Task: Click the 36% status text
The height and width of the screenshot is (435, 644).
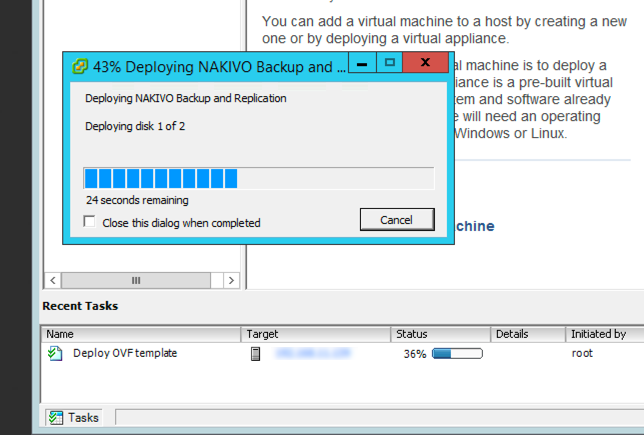Action: (415, 354)
